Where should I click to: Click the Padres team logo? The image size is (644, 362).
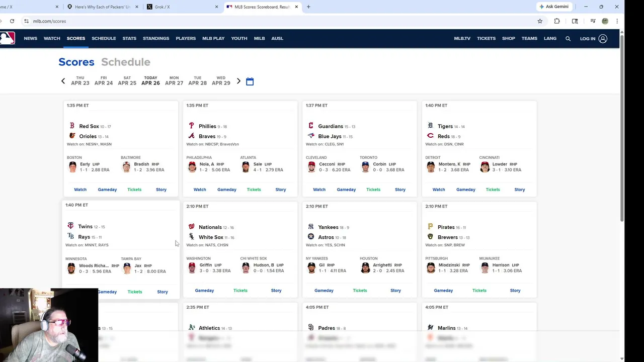[x=311, y=328]
